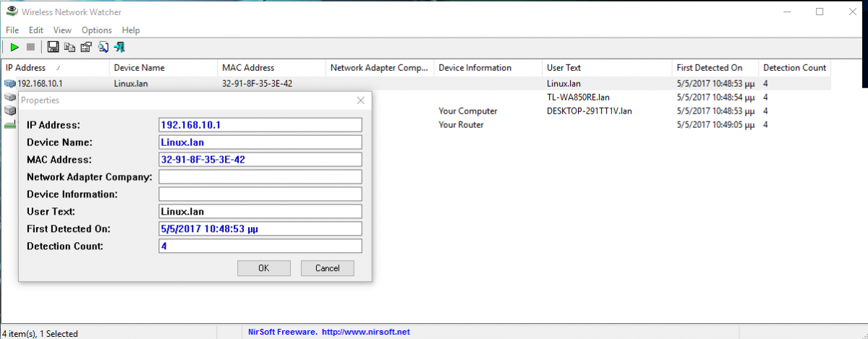Click the User Text field in Properties
This screenshot has width=868, height=339.
pyautogui.click(x=260, y=212)
